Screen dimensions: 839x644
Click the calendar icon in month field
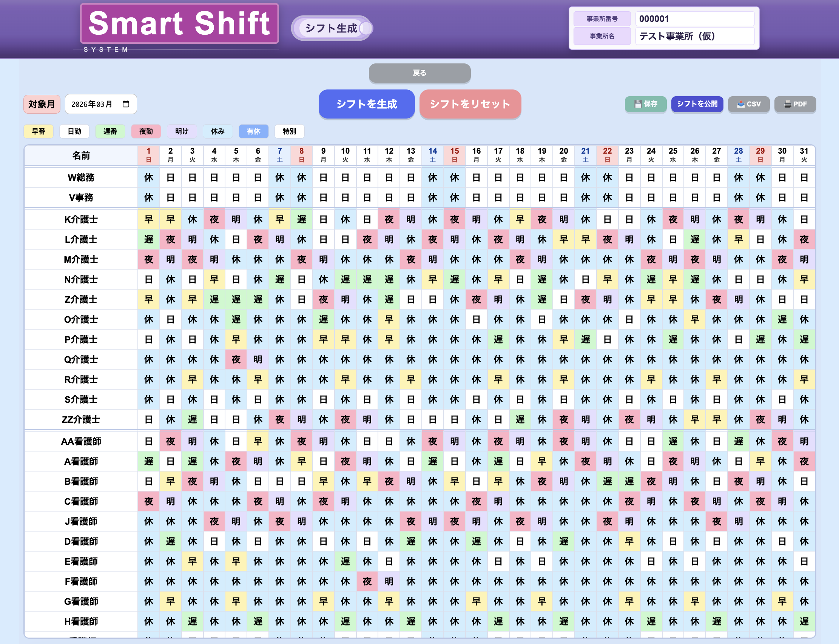pyautogui.click(x=126, y=104)
